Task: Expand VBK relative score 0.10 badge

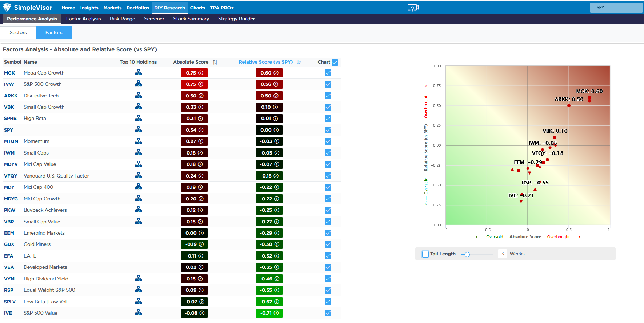Action: 269,107
